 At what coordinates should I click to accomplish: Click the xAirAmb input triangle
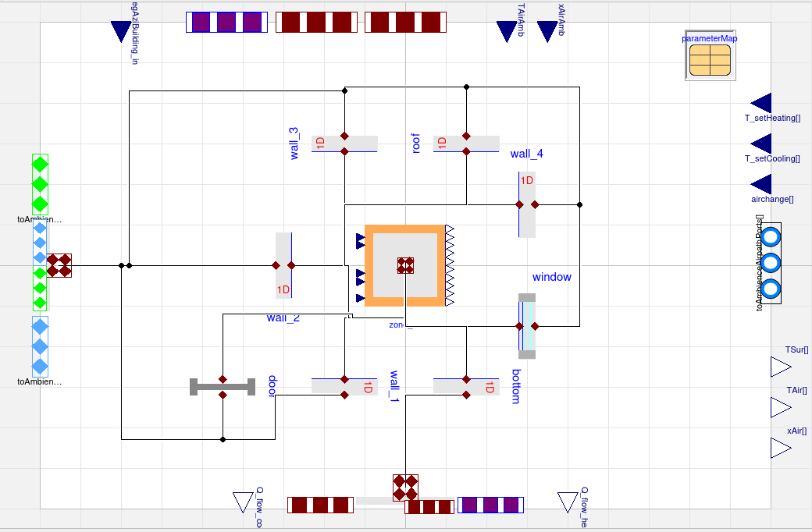click(x=547, y=31)
